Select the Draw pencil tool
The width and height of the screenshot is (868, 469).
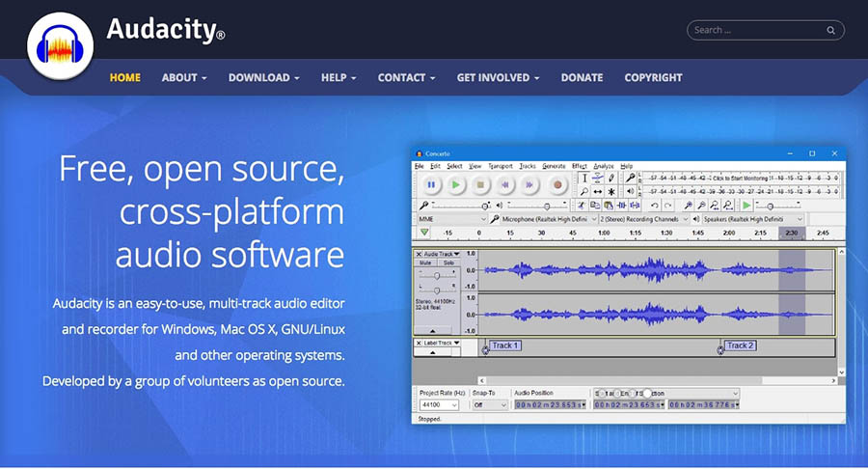click(x=611, y=178)
